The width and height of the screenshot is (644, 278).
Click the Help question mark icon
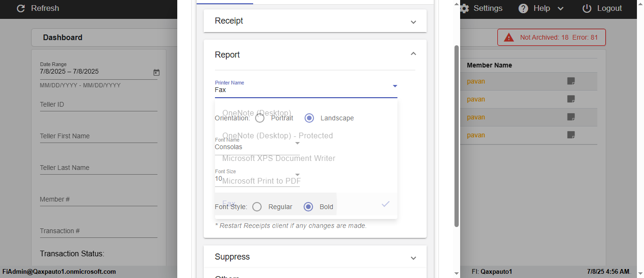pyautogui.click(x=523, y=8)
